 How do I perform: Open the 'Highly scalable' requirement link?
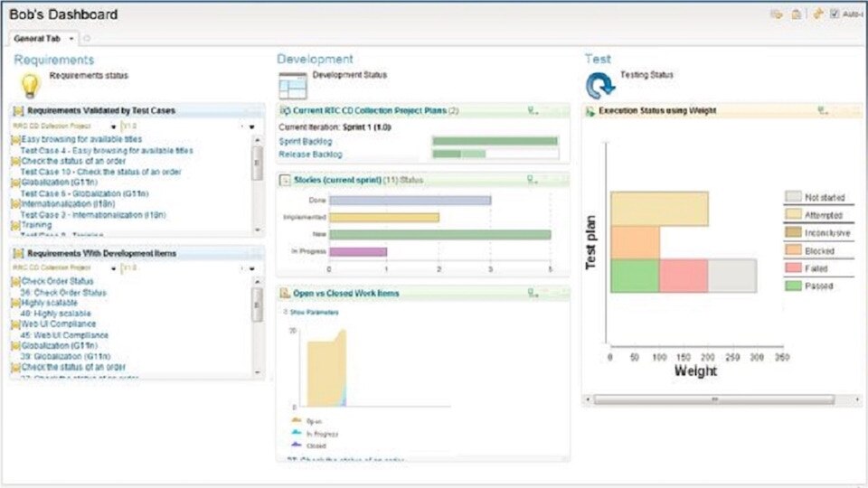pyautogui.click(x=49, y=303)
